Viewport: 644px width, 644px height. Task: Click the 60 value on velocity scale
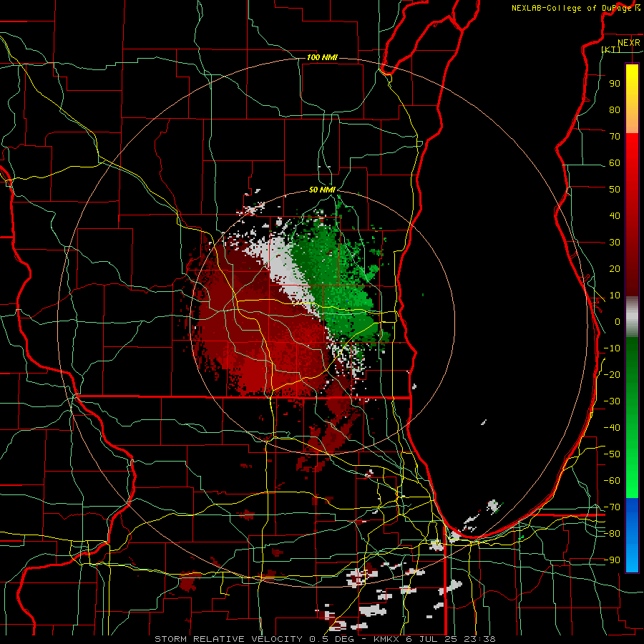[x=615, y=162]
